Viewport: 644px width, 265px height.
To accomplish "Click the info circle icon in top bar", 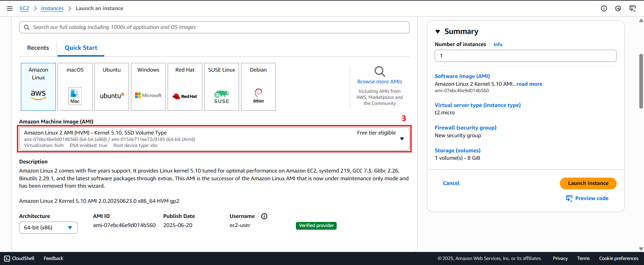I will pos(604,8).
